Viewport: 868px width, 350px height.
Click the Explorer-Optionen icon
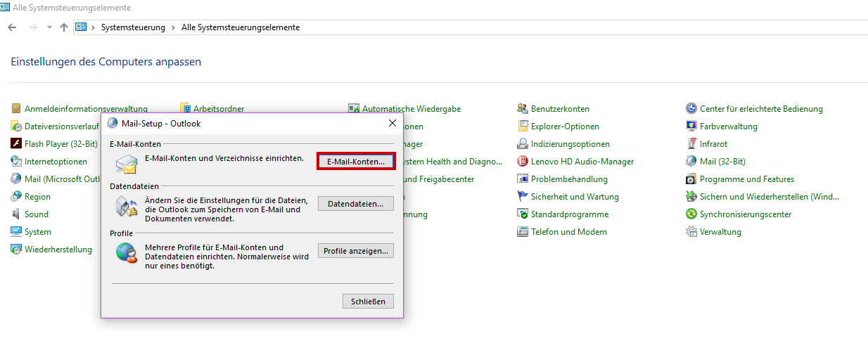(523, 127)
